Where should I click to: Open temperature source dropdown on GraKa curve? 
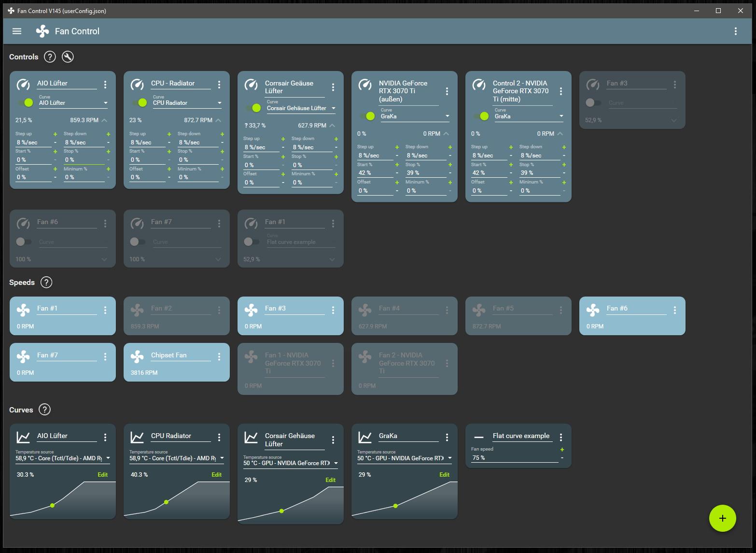[405, 458]
